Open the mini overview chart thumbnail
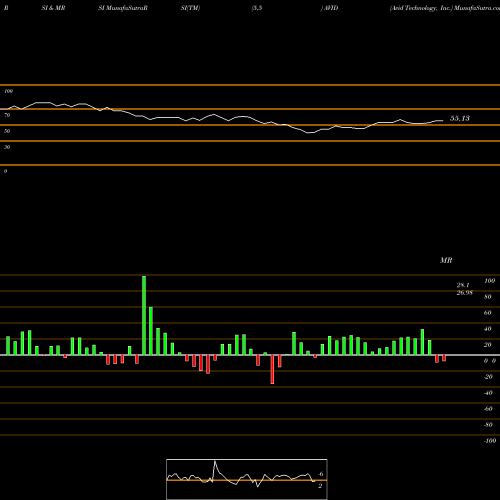Viewport: 500px width, 500px height. point(247,479)
